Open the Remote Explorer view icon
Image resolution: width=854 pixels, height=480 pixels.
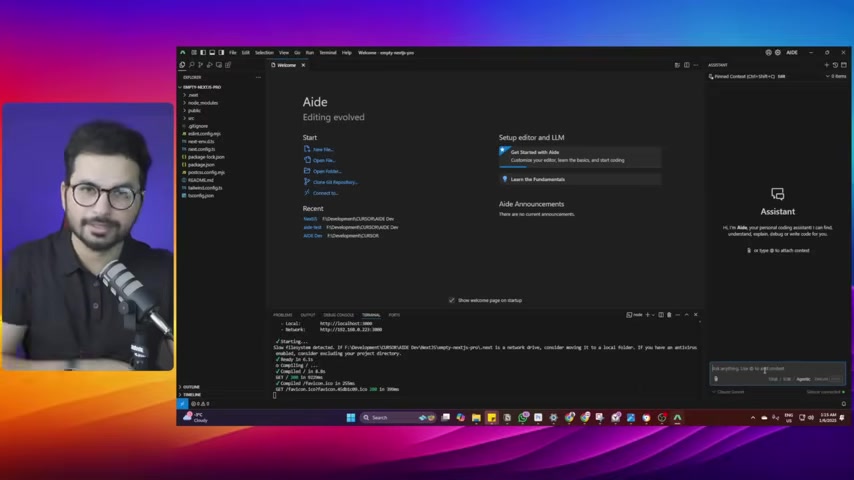219,65
